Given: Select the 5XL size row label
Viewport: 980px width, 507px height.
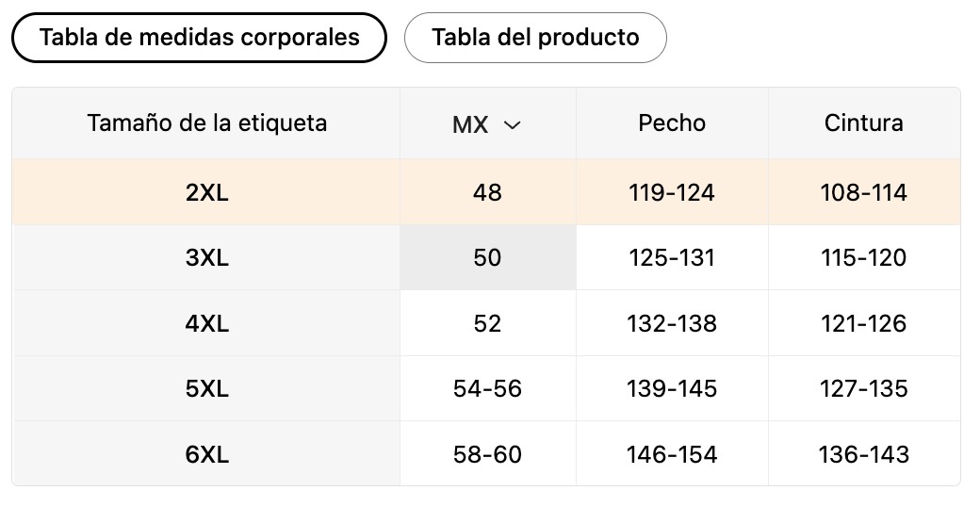Looking at the screenshot, I should (x=207, y=389).
